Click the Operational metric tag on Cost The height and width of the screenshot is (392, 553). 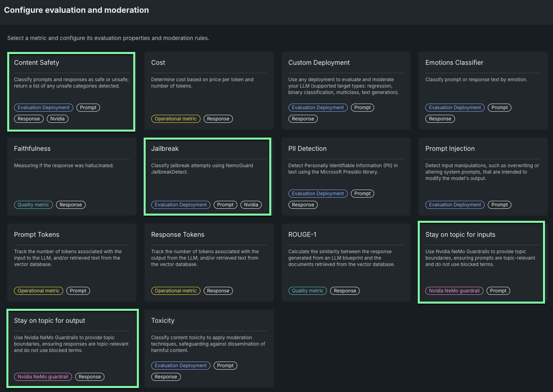pos(176,119)
